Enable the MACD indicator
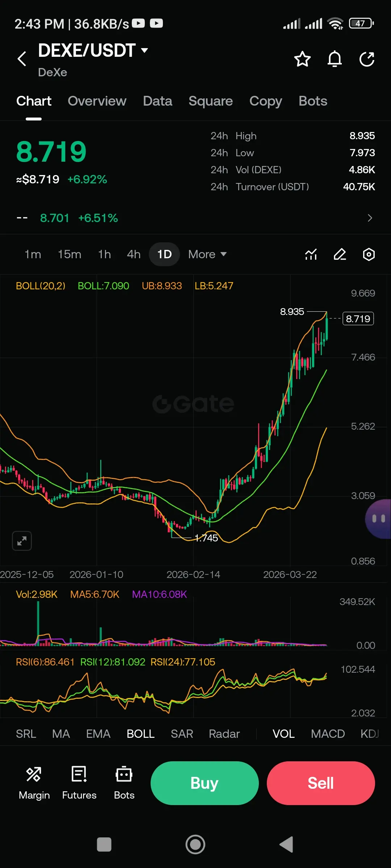The image size is (391, 868). pyautogui.click(x=328, y=734)
